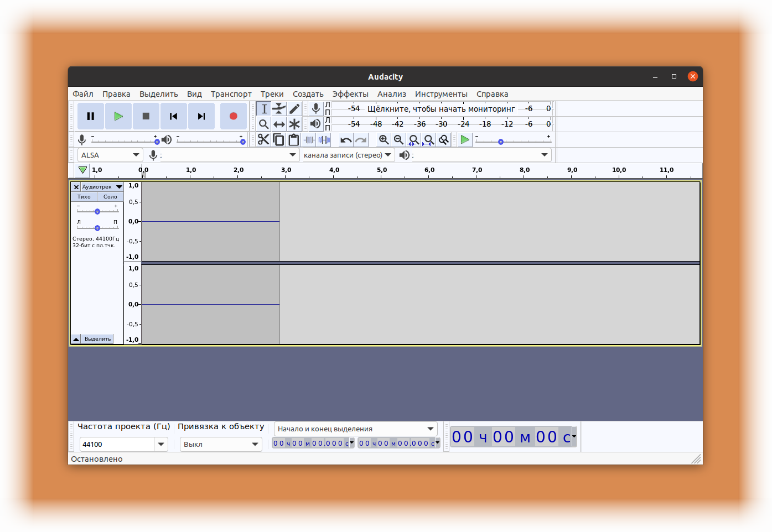This screenshot has width=772, height=532.
Task: Trim audio outside selection
Action: [309, 140]
